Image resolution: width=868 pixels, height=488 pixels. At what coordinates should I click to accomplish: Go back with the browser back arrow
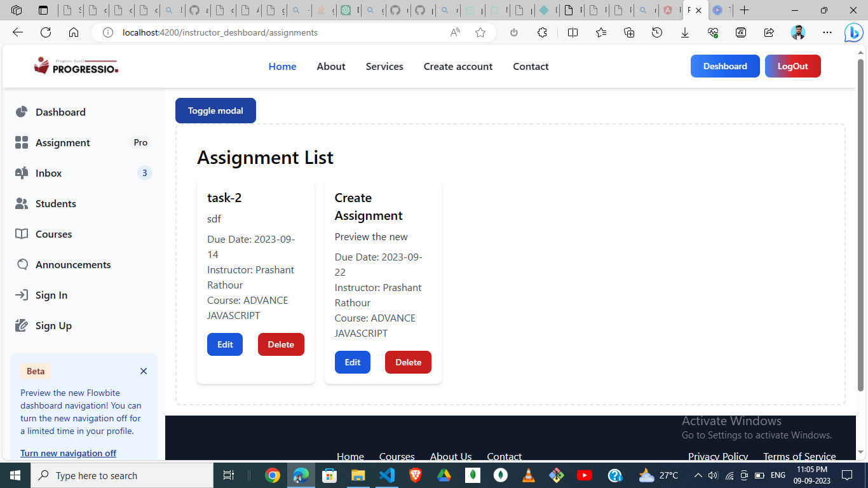point(18,32)
